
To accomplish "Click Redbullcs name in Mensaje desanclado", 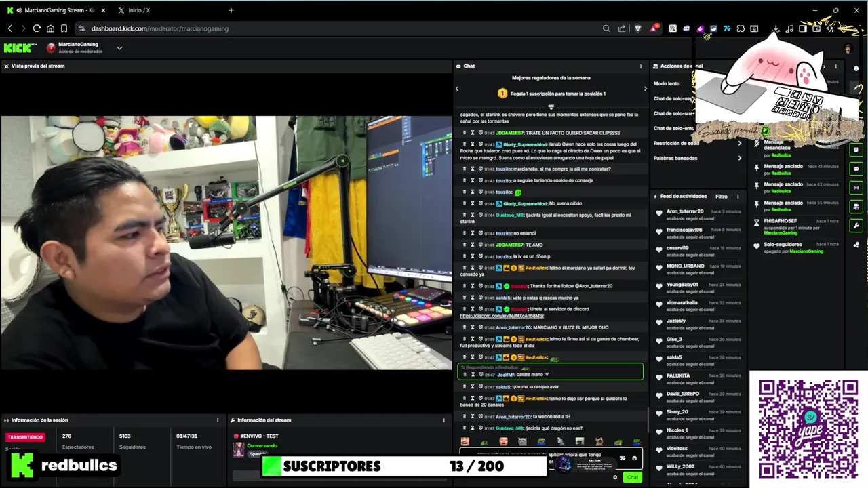I will [x=781, y=155].
